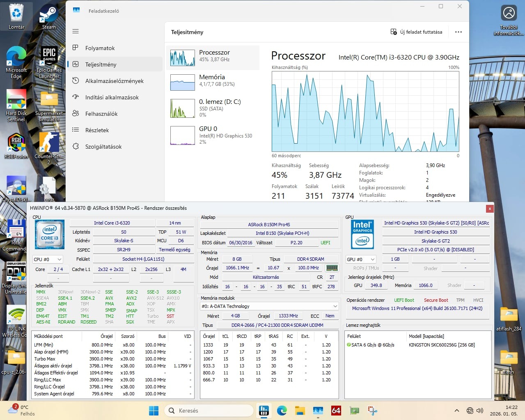Open Szolgáltatások page in Task Manager
The width and height of the screenshot is (525, 420).
[x=115, y=147]
